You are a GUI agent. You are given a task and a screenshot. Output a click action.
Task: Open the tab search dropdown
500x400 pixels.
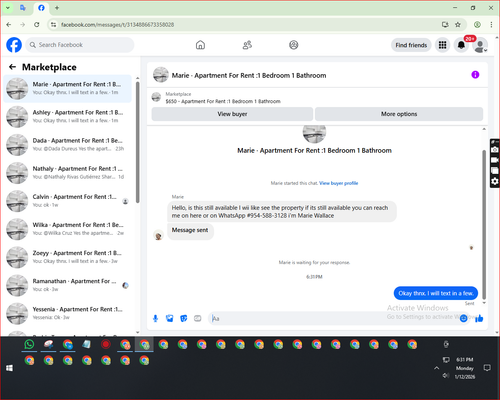[x=8, y=8]
